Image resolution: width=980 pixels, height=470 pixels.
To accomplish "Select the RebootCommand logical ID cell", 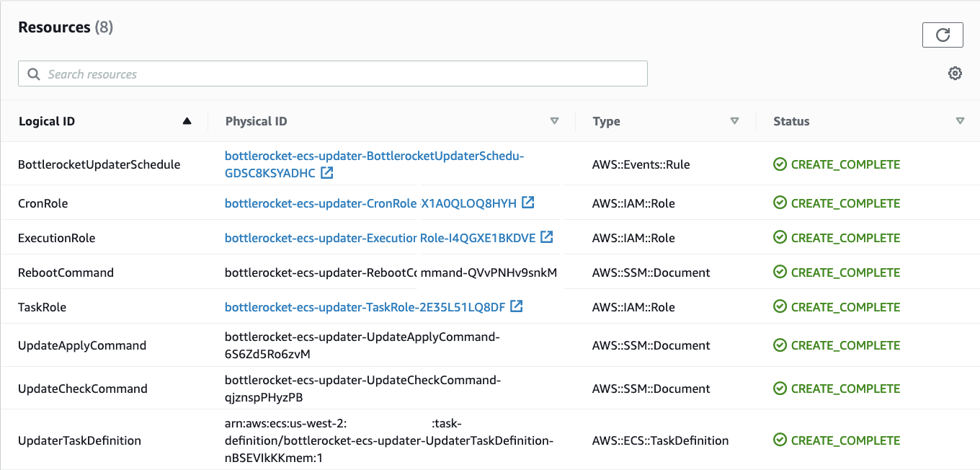I will (66, 272).
